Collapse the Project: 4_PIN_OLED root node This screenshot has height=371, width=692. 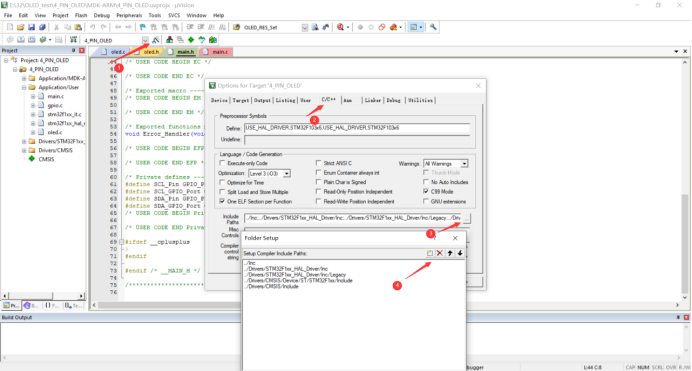pyautogui.click(x=6, y=60)
